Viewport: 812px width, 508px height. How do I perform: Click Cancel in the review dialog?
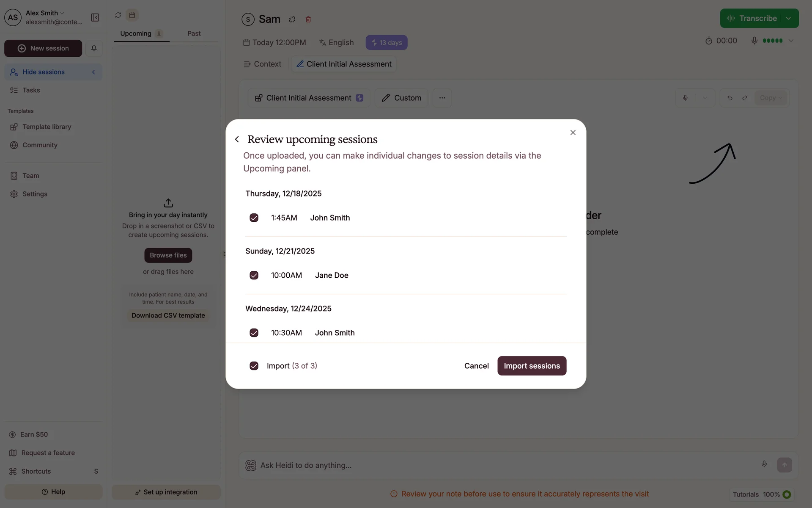point(476,366)
